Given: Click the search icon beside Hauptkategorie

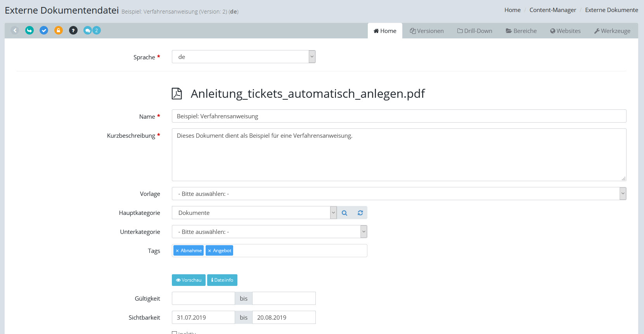Looking at the screenshot, I should (x=345, y=213).
